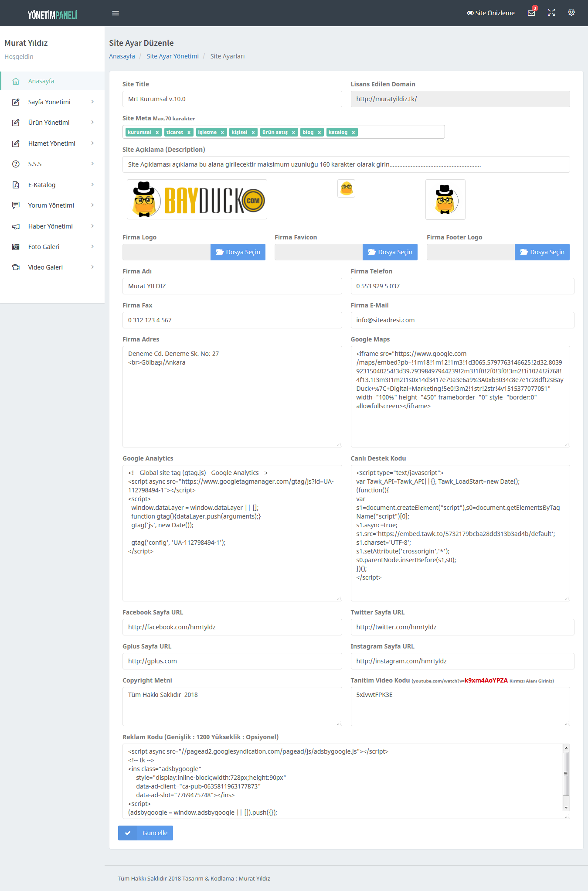The width and height of the screenshot is (588, 891).
Task: Click the E-Katalog PDF file icon
Action: [16, 185]
